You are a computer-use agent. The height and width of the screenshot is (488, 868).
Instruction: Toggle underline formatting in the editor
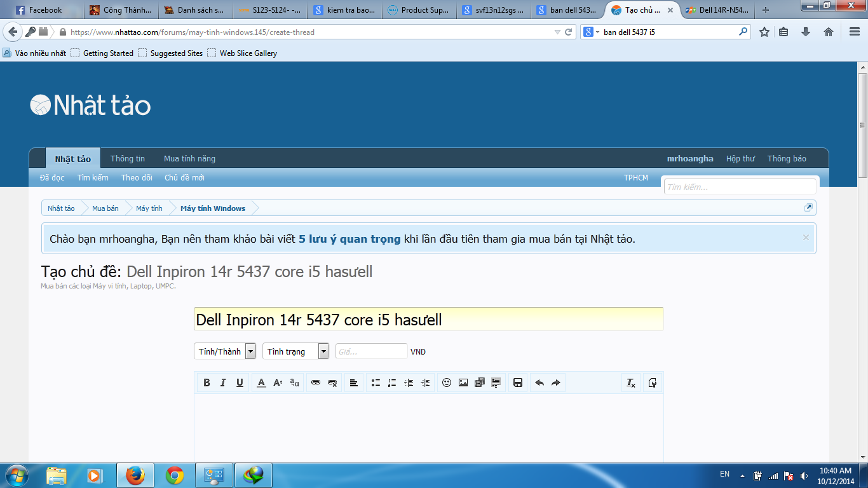(x=240, y=383)
